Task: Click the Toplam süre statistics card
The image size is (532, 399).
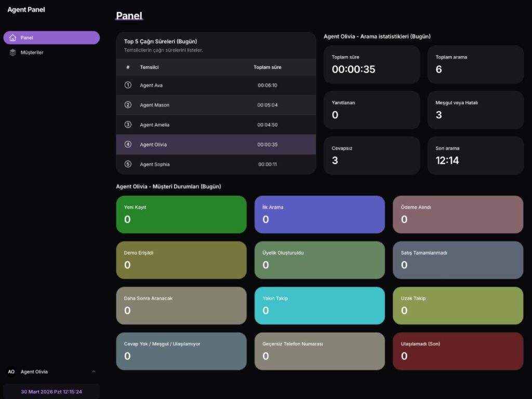Action: pos(372,64)
